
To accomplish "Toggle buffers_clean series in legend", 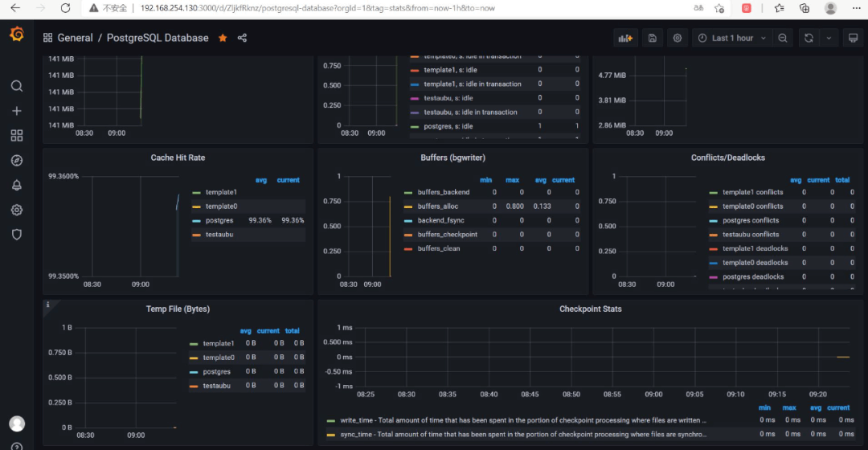I will 439,248.
